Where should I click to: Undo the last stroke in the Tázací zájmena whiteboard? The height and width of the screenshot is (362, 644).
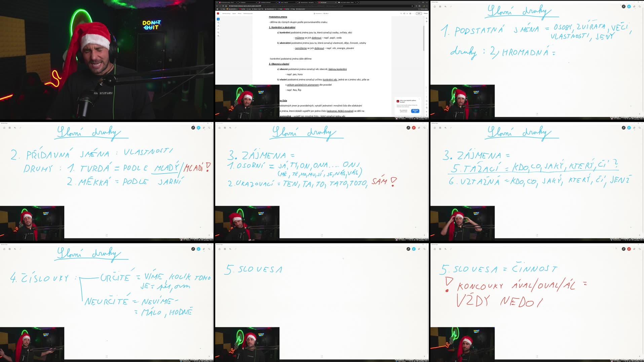(446, 128)
